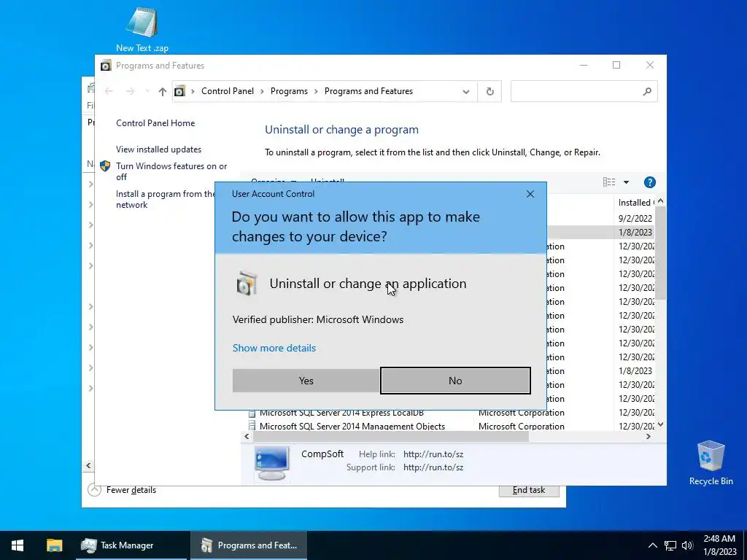Open View installed updates link
The image size is (747, 560).
tap(158, 149)
